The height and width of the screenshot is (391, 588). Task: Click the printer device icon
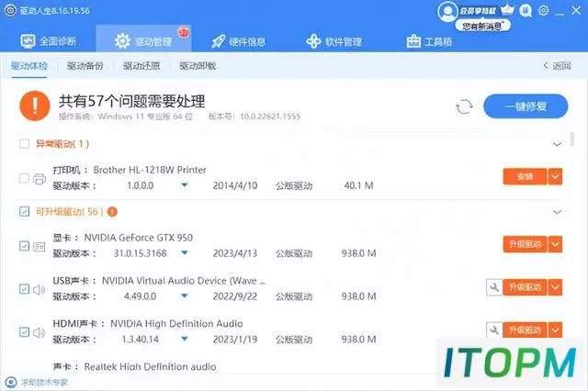40,179
